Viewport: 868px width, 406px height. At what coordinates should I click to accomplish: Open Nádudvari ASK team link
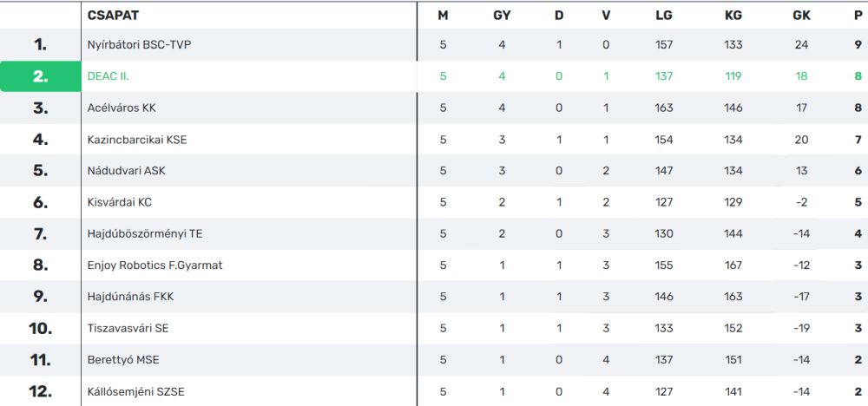click(126, 171)
